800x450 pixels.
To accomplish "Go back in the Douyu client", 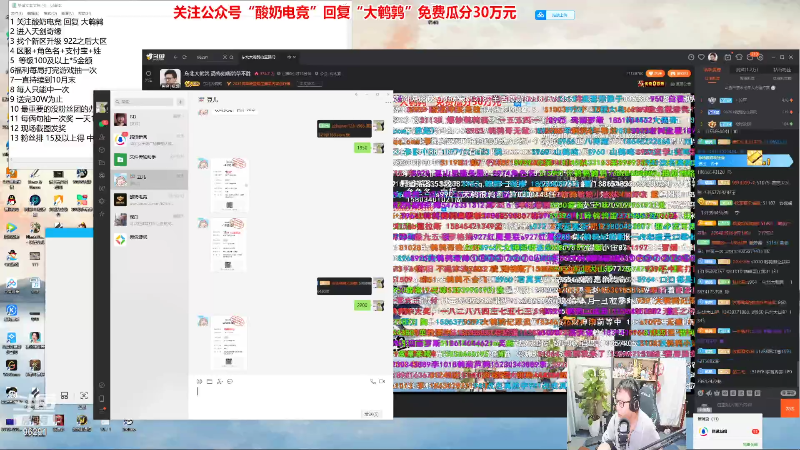I will point(175,57).
